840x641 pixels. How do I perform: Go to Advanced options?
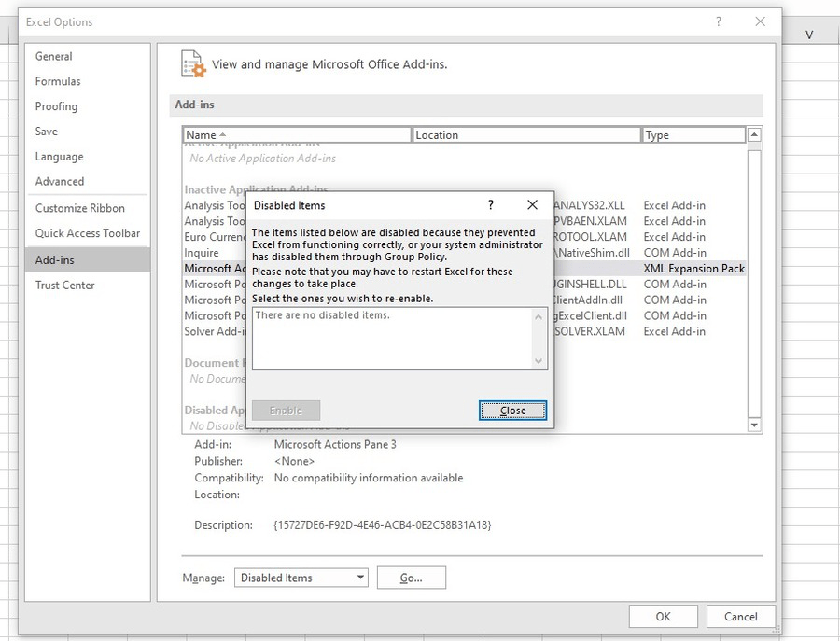click(58, 181)
